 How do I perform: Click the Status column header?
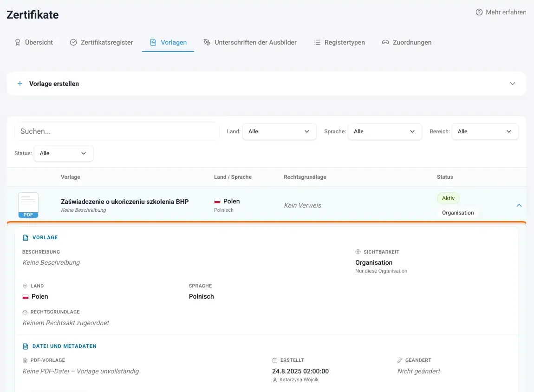pyautogui.click(x=445, y=177)
